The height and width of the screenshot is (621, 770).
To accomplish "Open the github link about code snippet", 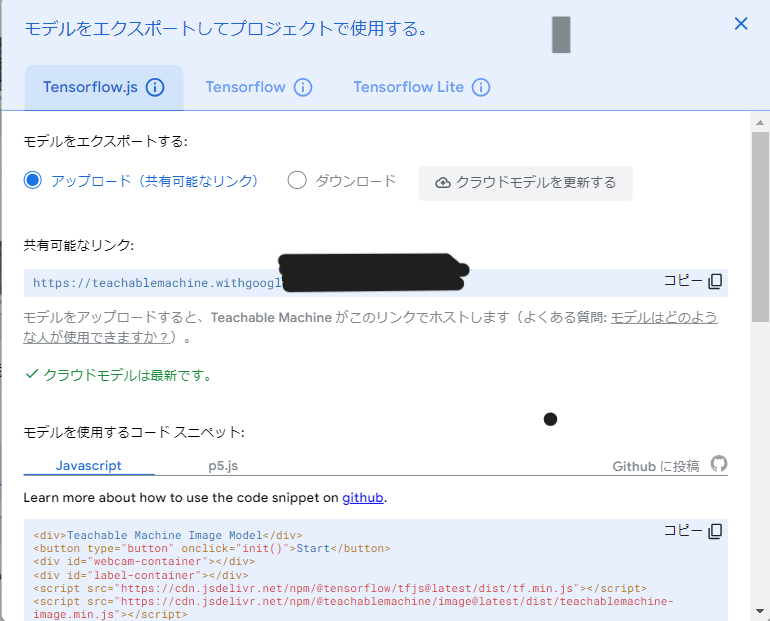I will pyautogui.click(x=362, y=498).
